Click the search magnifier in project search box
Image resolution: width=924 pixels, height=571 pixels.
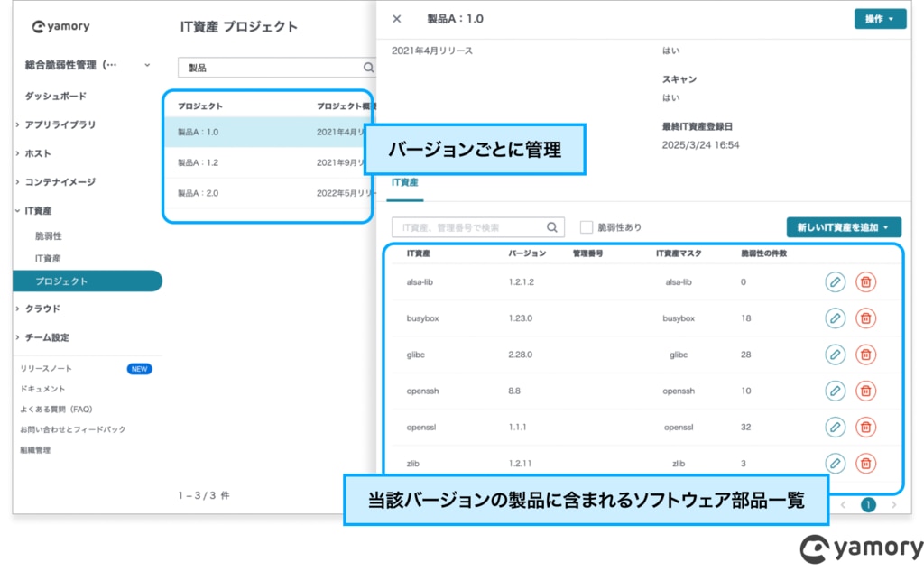pos(368,68)
